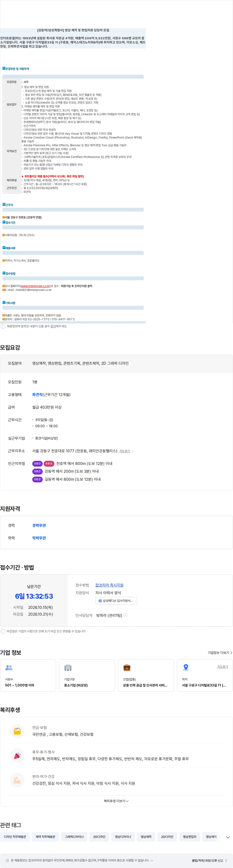The image size is (233, 868).
Task: Select the 영상편집자 tag
Action: [x=190, y=837]
